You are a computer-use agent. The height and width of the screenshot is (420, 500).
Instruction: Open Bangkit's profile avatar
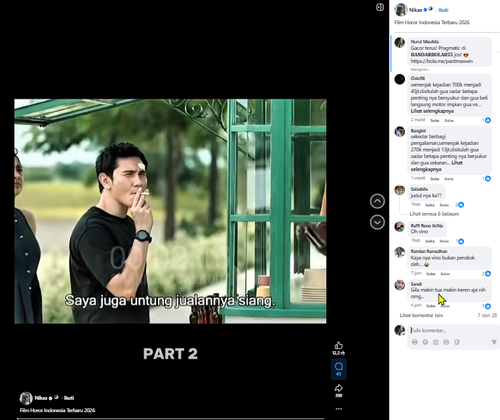[400, 132]
